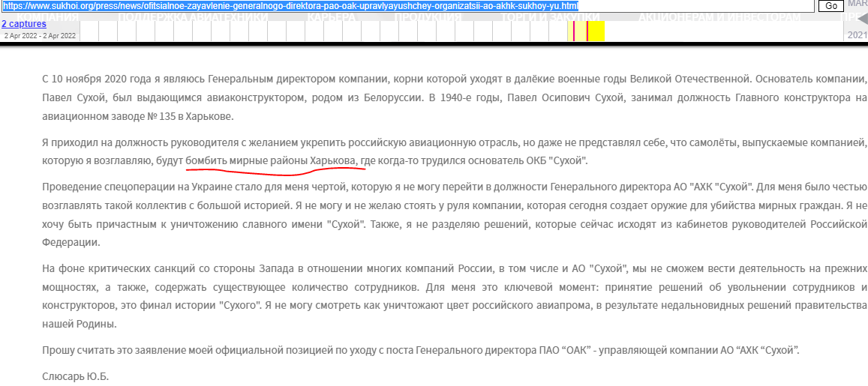Click the second red capture marker on timeline
Screen dimensions: 868x386
pos(587,31)
